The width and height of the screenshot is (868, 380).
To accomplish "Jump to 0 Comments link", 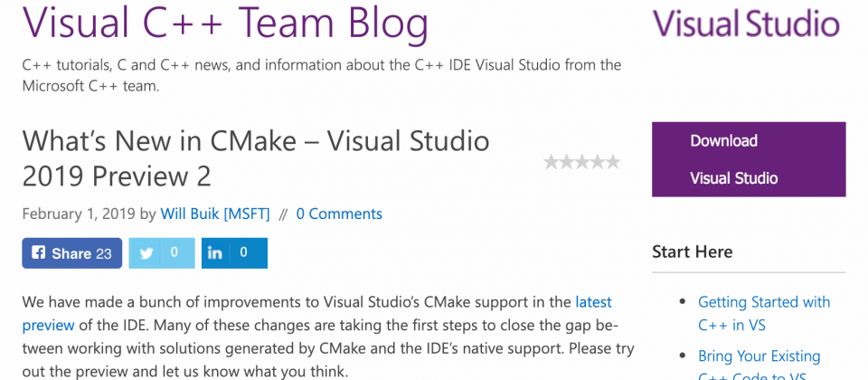I will (339, 214).
